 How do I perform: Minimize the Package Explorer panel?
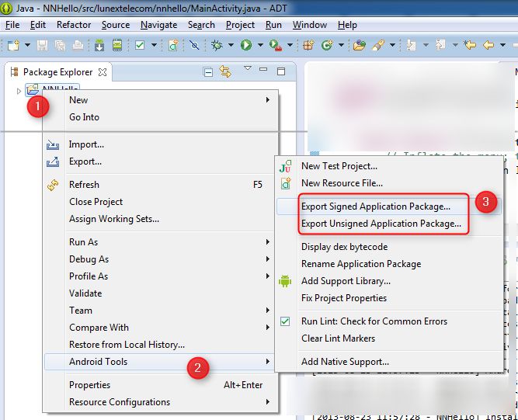tap(263, 69)
